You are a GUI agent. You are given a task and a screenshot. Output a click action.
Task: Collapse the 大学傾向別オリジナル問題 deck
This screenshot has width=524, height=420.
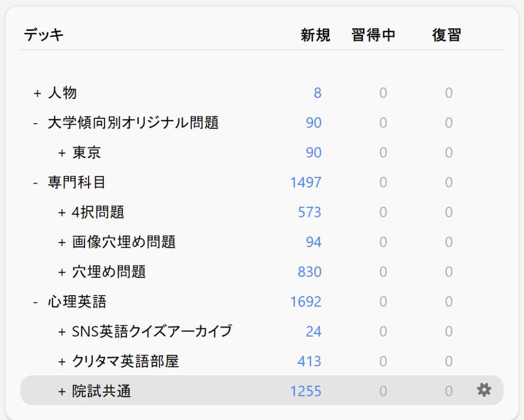36,123
